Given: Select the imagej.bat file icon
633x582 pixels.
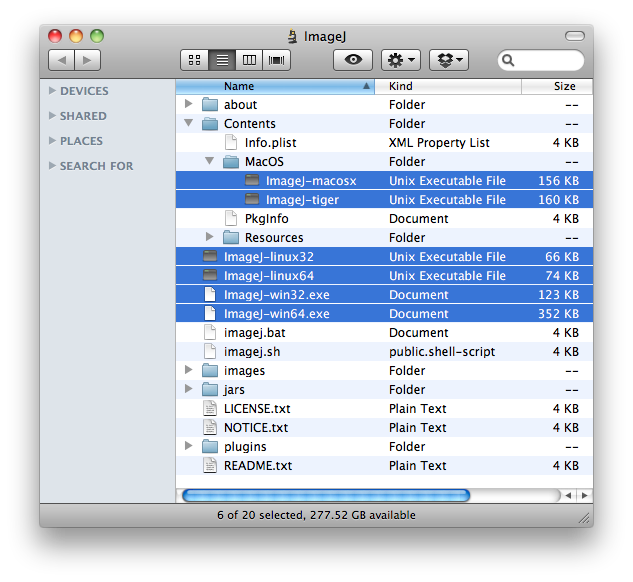Looking at the screenshot, I should [210, 332].
